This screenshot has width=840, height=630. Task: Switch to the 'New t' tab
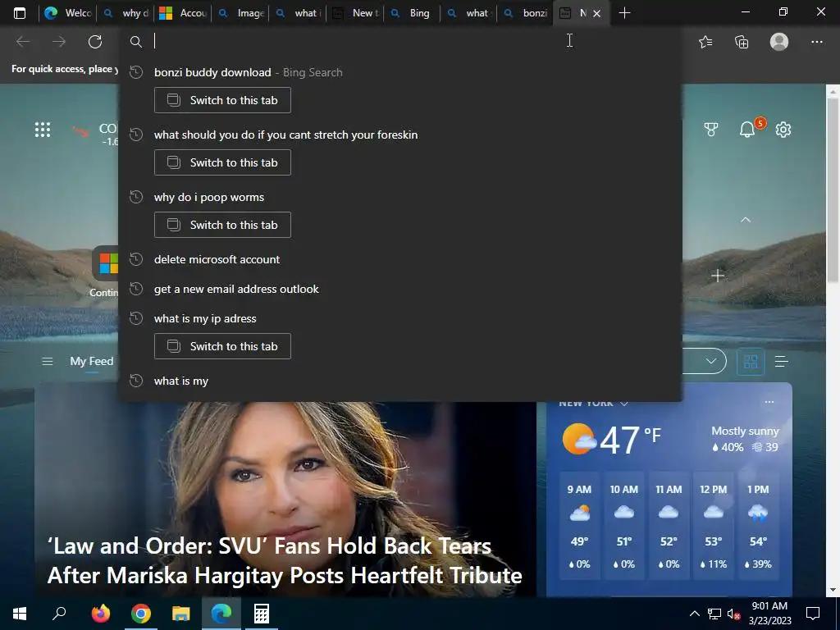pyautogui.click(x=355, y=13)
